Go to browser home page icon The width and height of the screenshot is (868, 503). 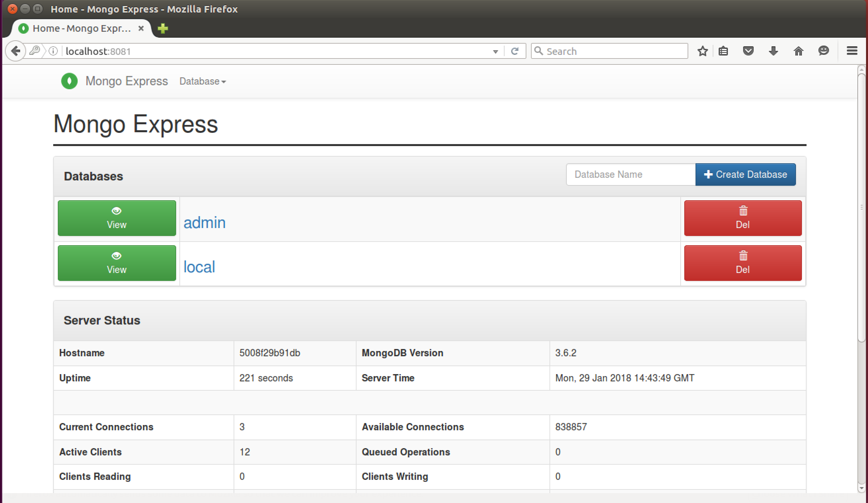(798, 51)
